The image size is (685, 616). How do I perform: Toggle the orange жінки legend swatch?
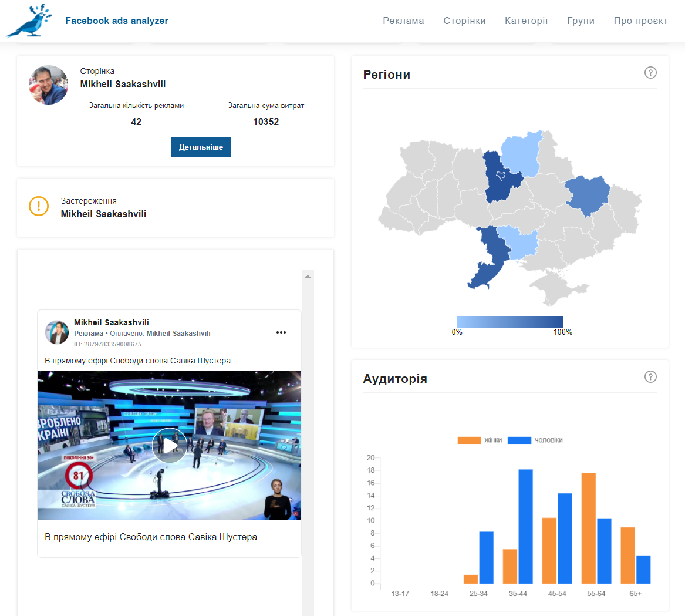(x=469, y=440)
